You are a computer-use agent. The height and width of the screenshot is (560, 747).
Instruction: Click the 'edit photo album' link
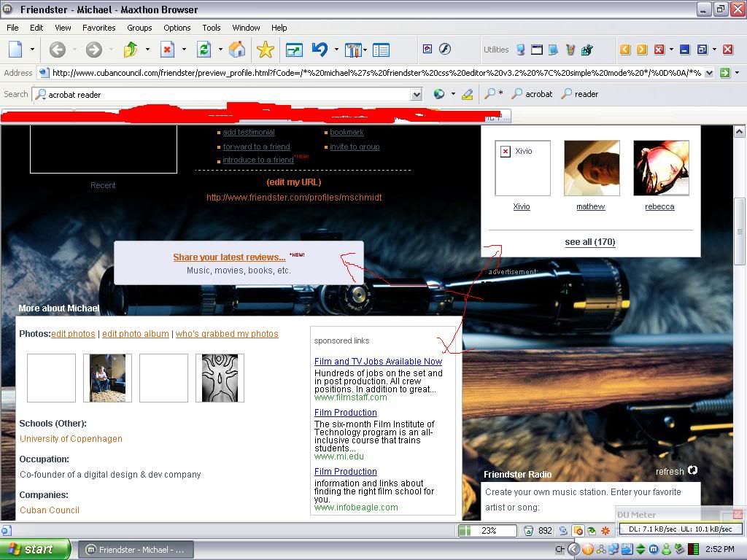coord(135,334)
